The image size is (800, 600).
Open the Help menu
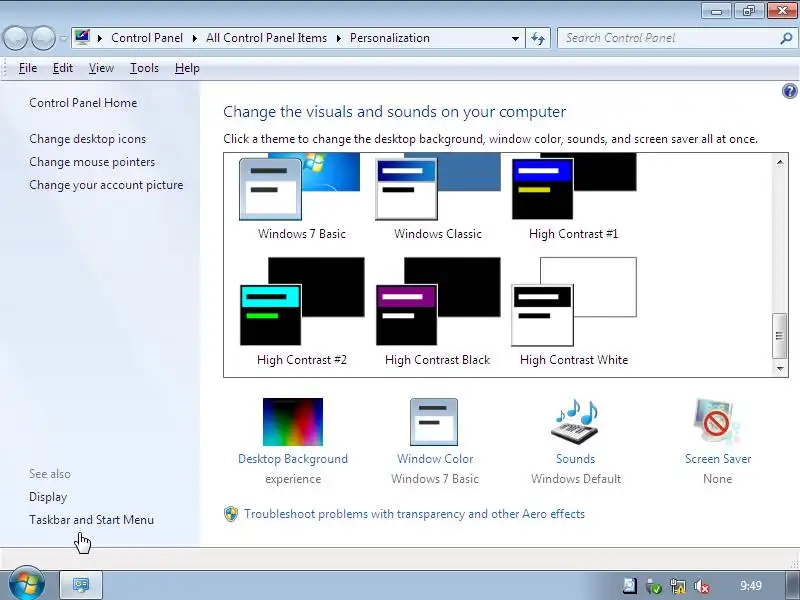(x=187, y=68)
